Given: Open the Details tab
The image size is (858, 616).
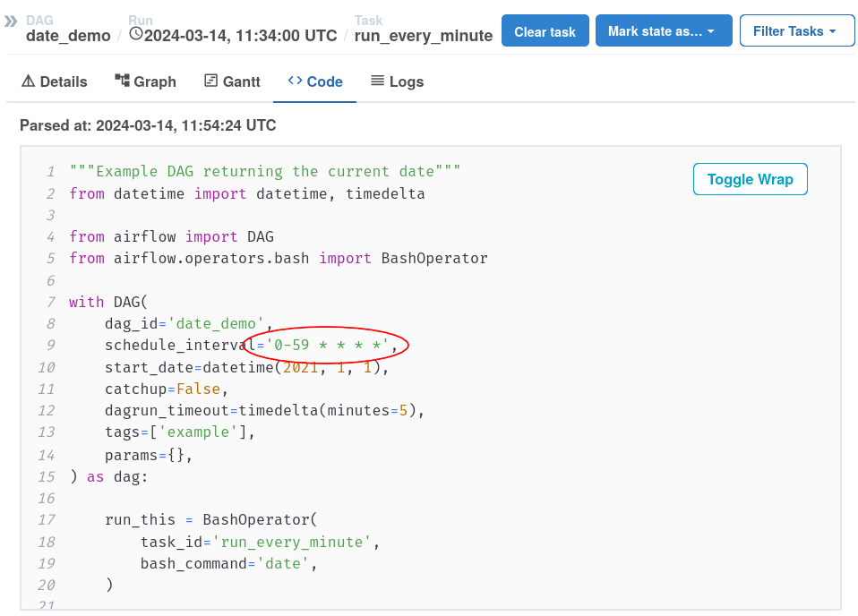Looking at the screenshot, I should pyautogui.click(x=54, y=81).
